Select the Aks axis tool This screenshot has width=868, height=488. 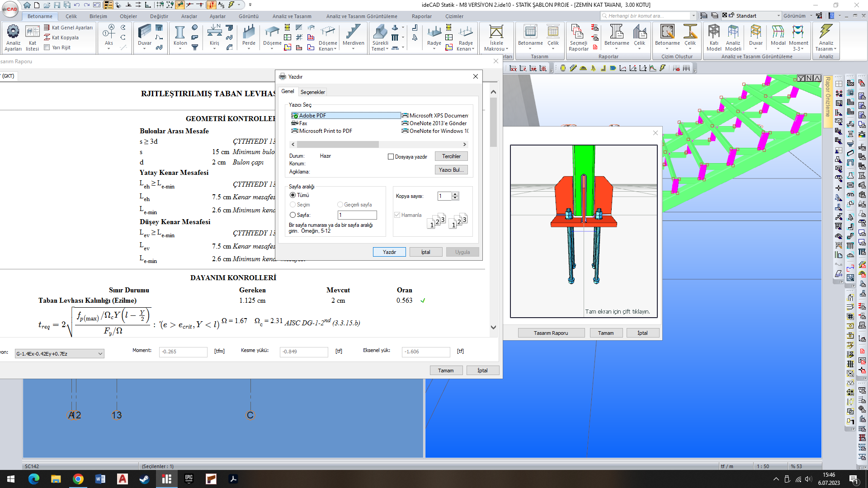[x=108, y=33]
